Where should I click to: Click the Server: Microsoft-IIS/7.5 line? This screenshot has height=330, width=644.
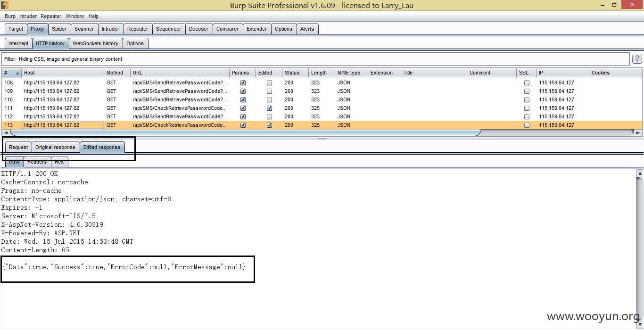pyautogui.click(x=48, y=216)
